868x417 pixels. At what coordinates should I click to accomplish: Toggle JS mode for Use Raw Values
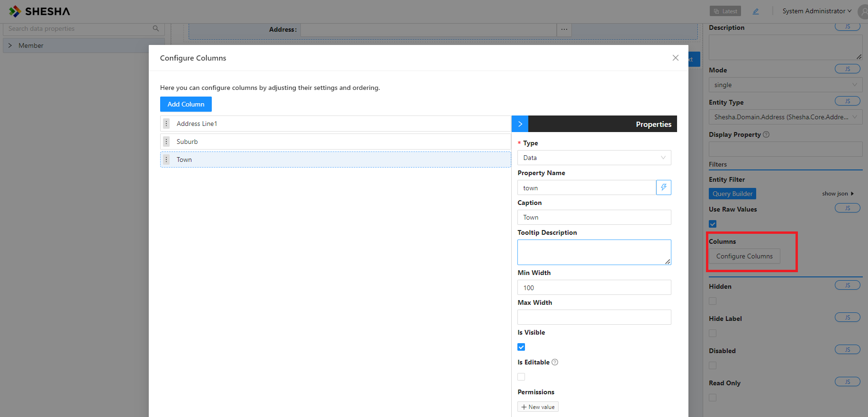tap(848, 208)
